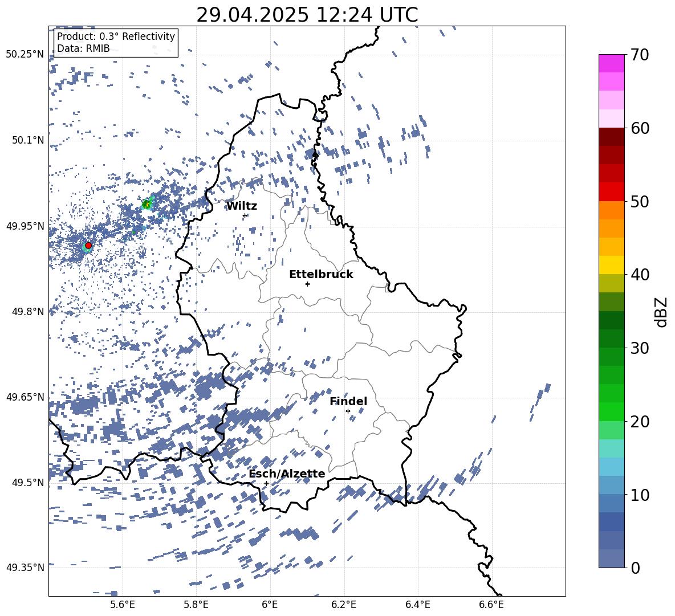Click the bright red 50 dBZ colorbar segment
Image resolution: width=675 pixels, height=616 pixels.
tap(611, 192)
